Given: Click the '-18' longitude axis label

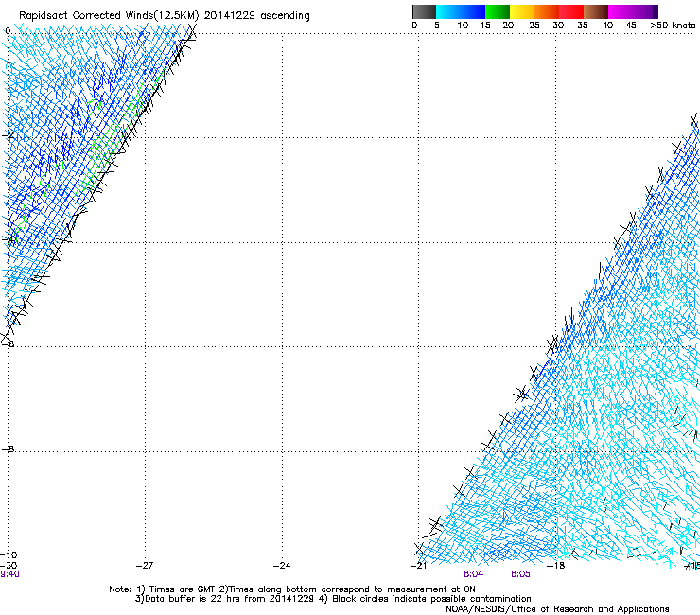Looking at the screenshot, I should click(556, 566).
